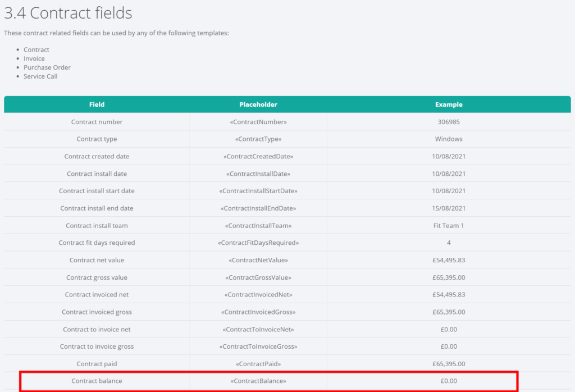Viewport: 575px width, 392px height.
Task: Click the Windows example value
Action: tap(449, 139)
